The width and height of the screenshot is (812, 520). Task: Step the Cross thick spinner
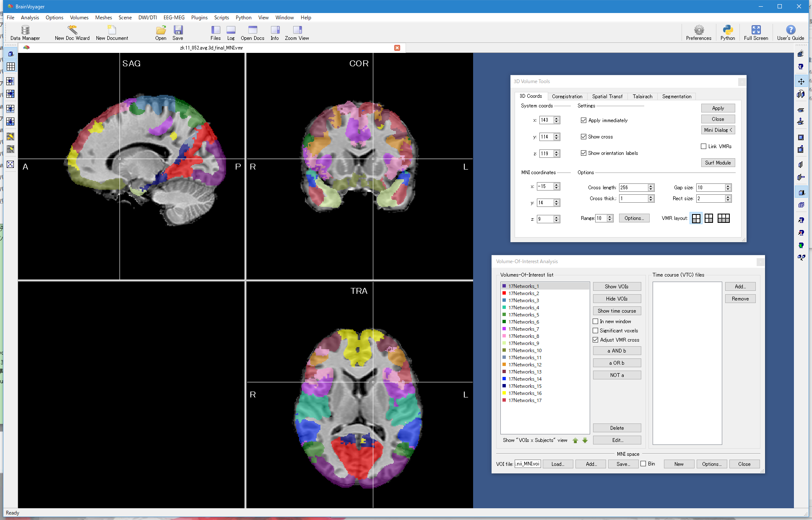coord(651,199)
